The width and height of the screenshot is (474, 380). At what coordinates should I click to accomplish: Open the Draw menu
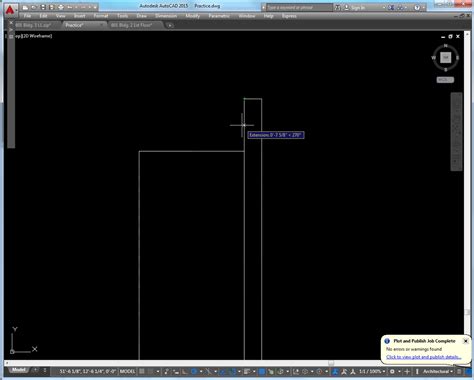[141, 16]
